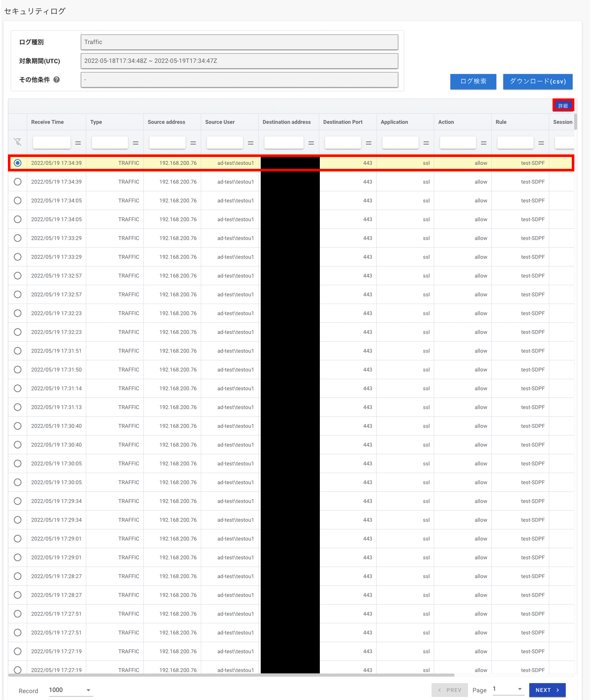Click Receive Time cell 2022/05/19 17:31:51
591x700 pixels.
click(x=56, y=351)
